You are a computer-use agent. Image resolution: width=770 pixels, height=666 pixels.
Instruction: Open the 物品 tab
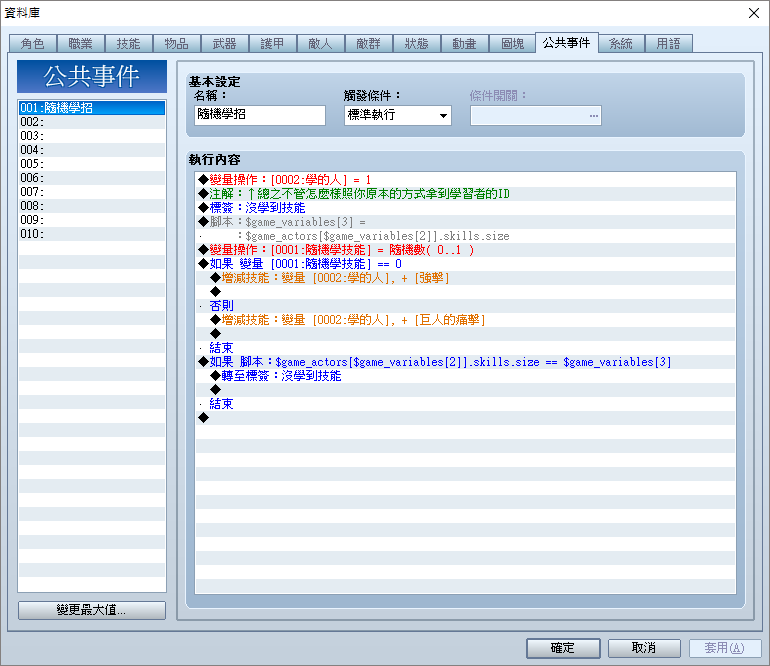pyautogui.click(x=177, y=44)
